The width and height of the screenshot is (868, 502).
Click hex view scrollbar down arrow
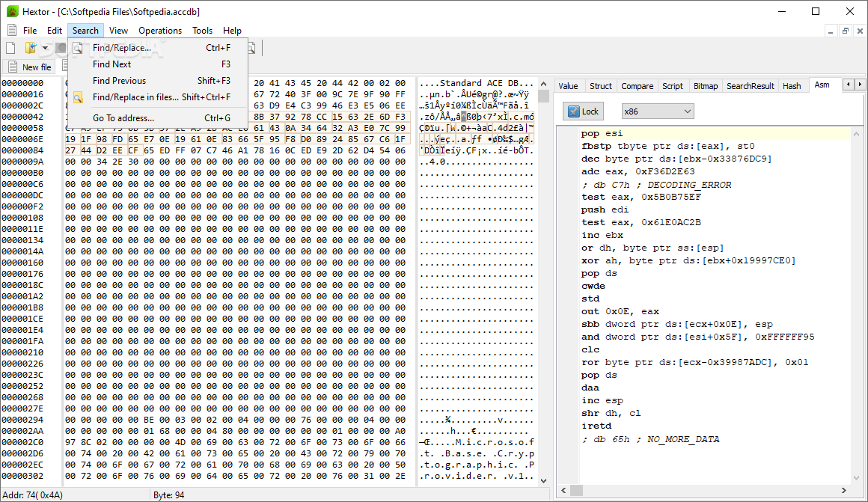click(543, 481)
